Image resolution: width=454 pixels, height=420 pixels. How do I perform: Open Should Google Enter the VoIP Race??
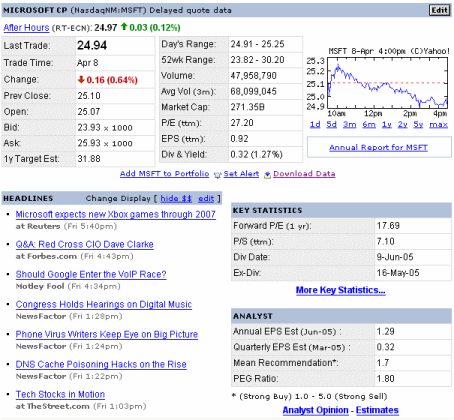pyautogui.click(x=91, y=274)
